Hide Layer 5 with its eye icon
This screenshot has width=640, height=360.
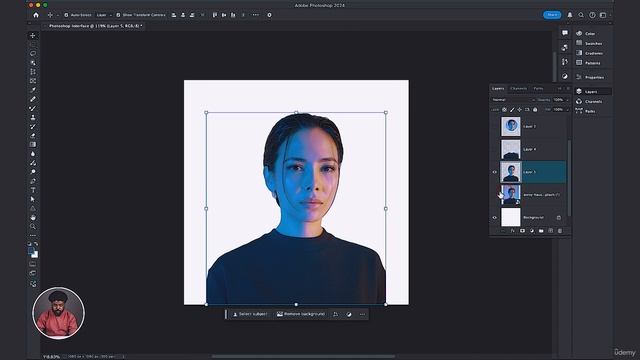tap(494, 172)
